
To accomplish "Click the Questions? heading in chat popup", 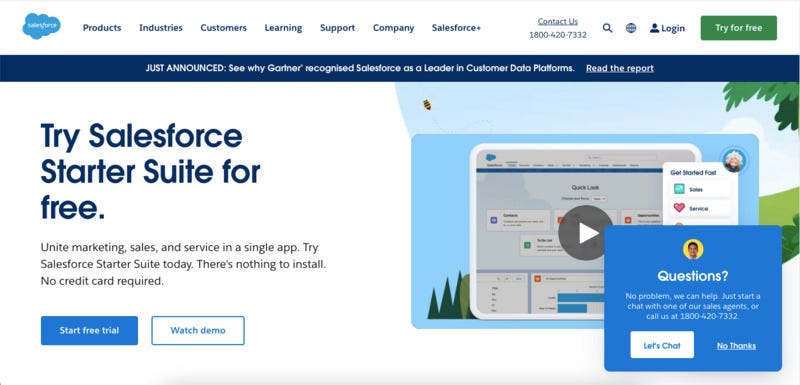I will click(x=692, y=276).
